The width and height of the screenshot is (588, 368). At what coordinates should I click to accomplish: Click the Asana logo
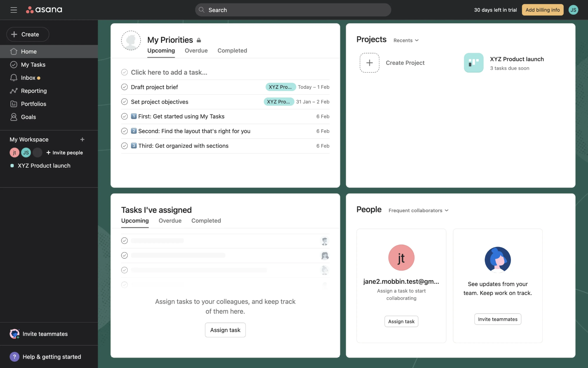click(44, 10)
